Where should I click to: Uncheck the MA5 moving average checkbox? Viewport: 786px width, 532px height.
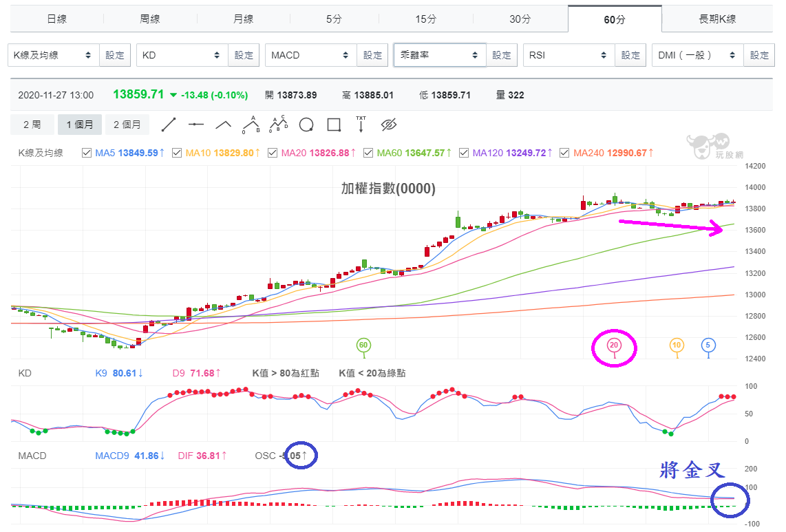click(x=87, y=153)
